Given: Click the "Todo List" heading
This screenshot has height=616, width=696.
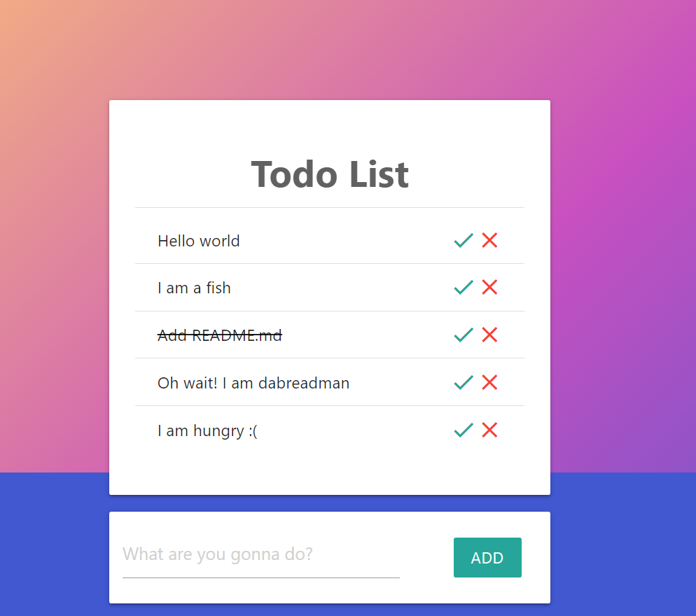Looking at the screenshot, I should (x=330, y=174).
